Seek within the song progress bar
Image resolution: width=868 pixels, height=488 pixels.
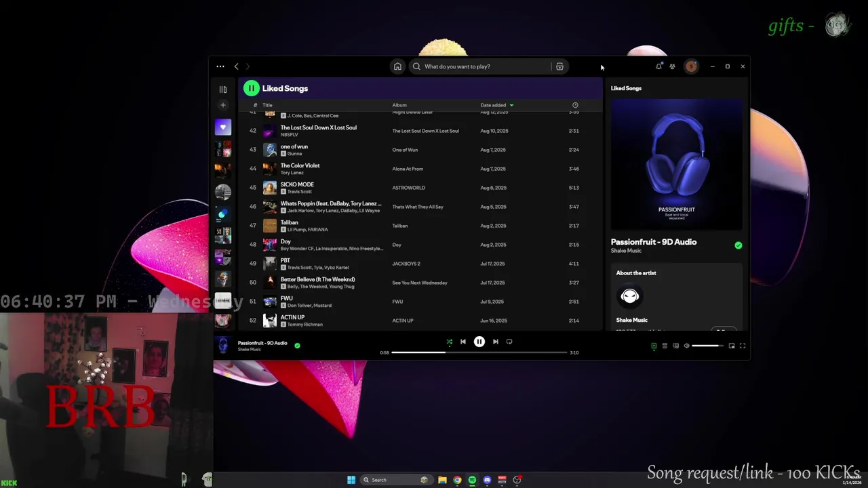[x=479, y=352]
